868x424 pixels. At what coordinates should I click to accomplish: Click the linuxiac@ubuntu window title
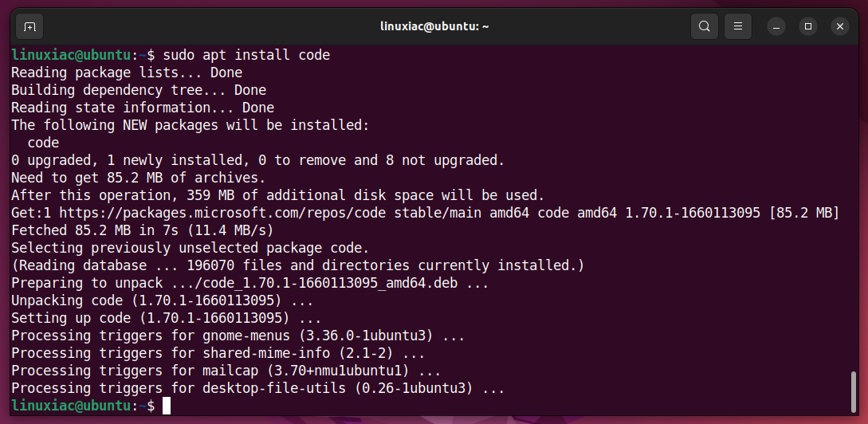434,26
